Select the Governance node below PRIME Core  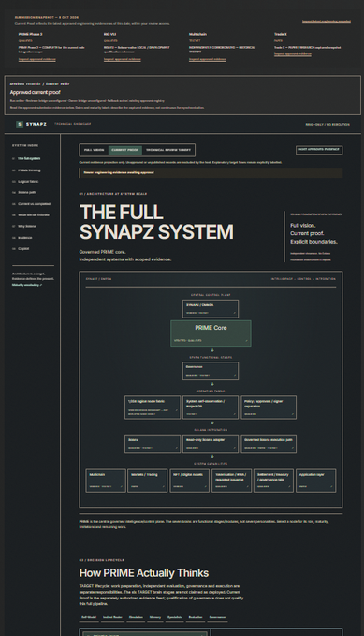coord(211,371)
